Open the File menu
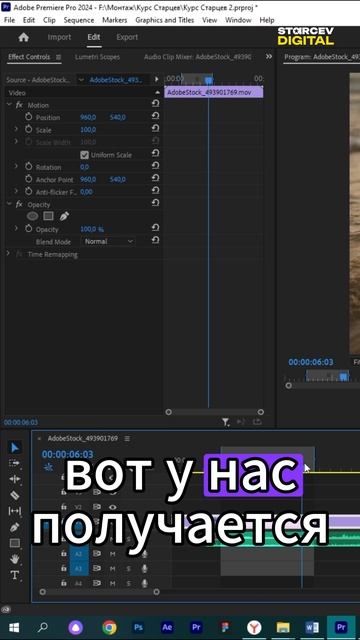The width and height of the screenshot is (360, 640). 9,20
